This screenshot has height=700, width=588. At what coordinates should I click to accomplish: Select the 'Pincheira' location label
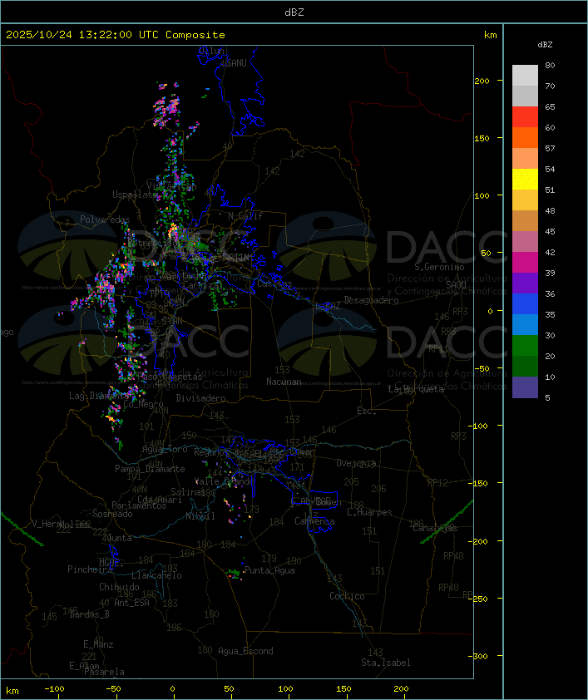point(90,569)
